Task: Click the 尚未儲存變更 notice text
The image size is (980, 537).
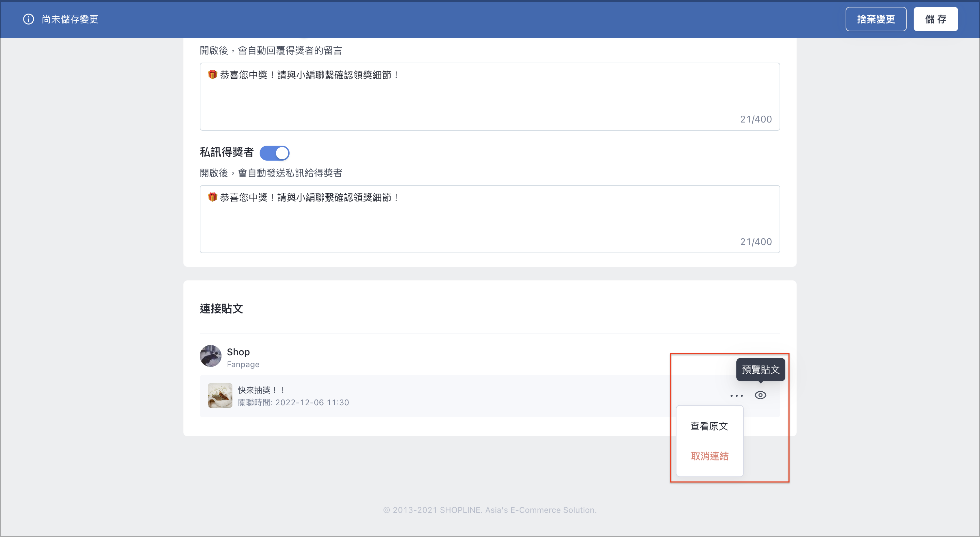Action: [x=70, y=19]
